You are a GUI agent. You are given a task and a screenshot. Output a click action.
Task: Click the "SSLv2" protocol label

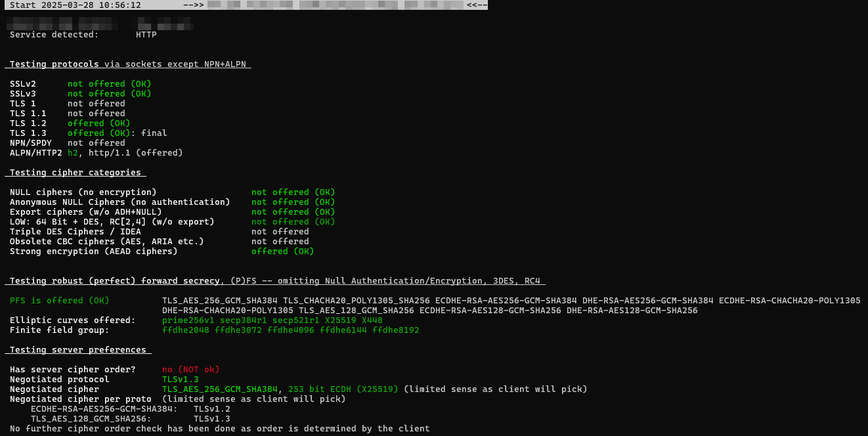coord(23,84)
